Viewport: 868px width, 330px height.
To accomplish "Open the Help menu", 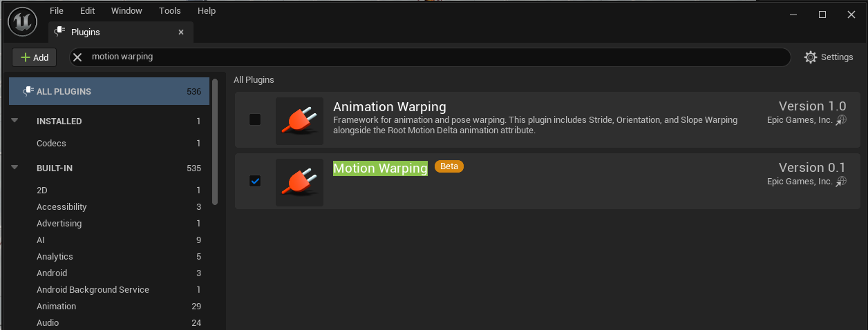I will tap(207, 10).
